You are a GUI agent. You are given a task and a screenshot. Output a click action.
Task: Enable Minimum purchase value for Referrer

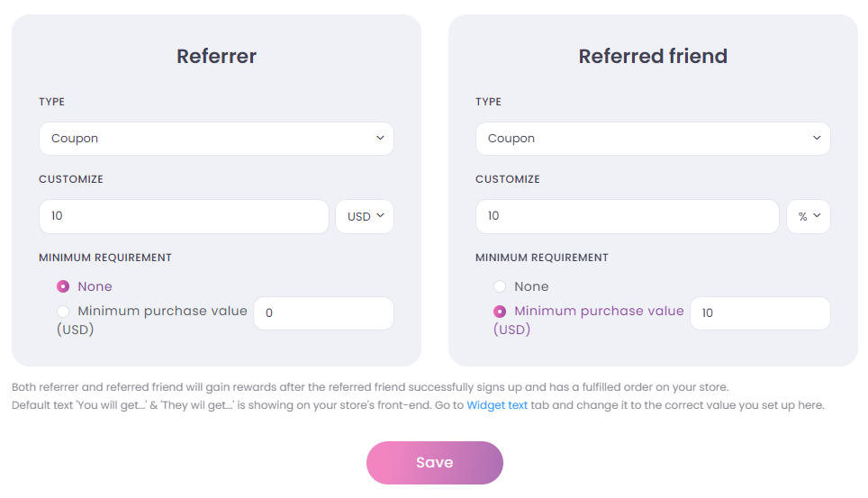[63, 312]
